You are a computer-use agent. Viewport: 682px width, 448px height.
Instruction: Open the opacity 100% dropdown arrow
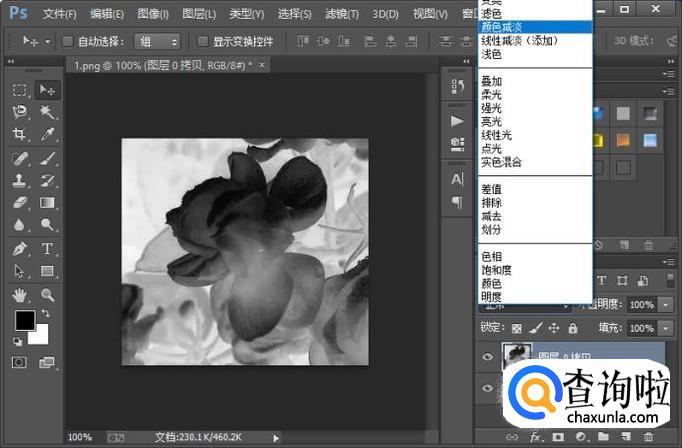665,305
